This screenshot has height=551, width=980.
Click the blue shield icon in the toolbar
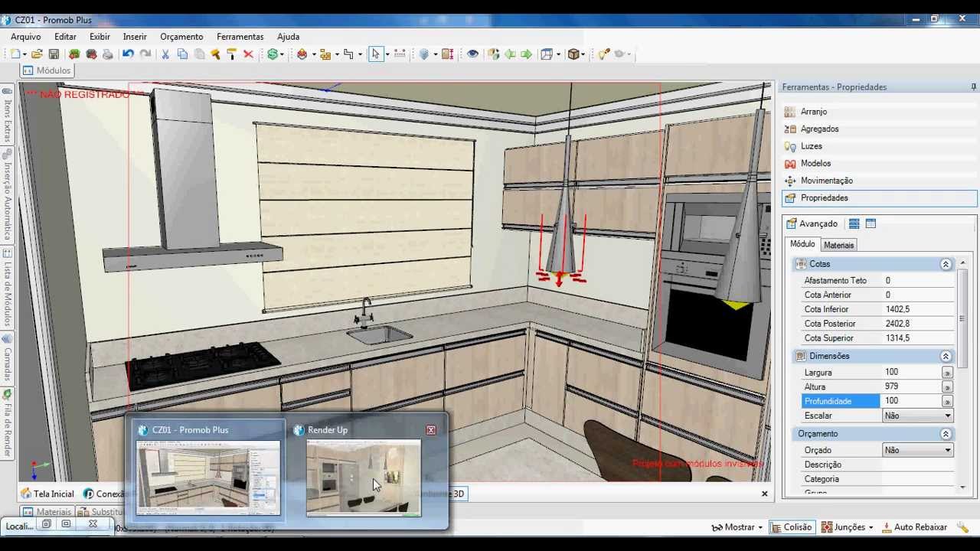pos(423,54)
